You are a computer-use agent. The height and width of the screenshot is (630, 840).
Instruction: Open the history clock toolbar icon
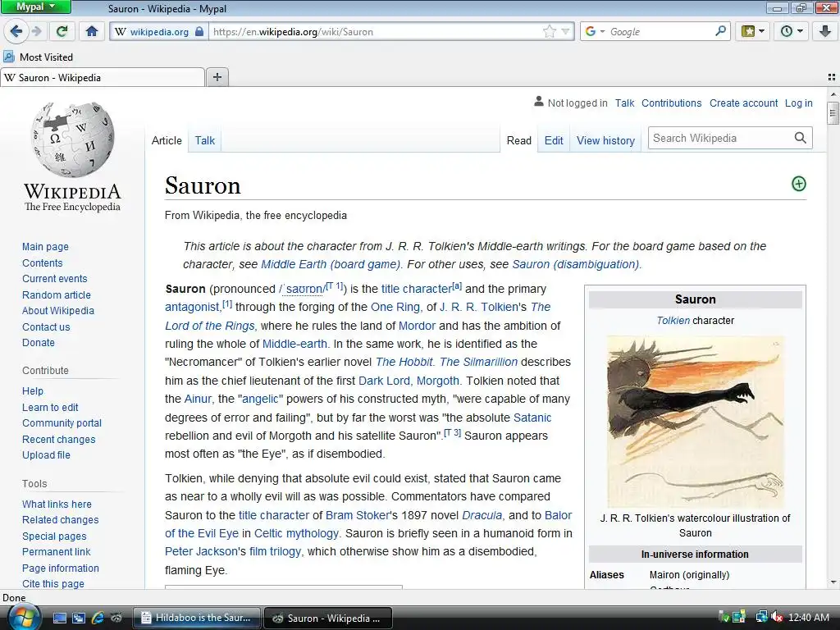click(792, 32)
